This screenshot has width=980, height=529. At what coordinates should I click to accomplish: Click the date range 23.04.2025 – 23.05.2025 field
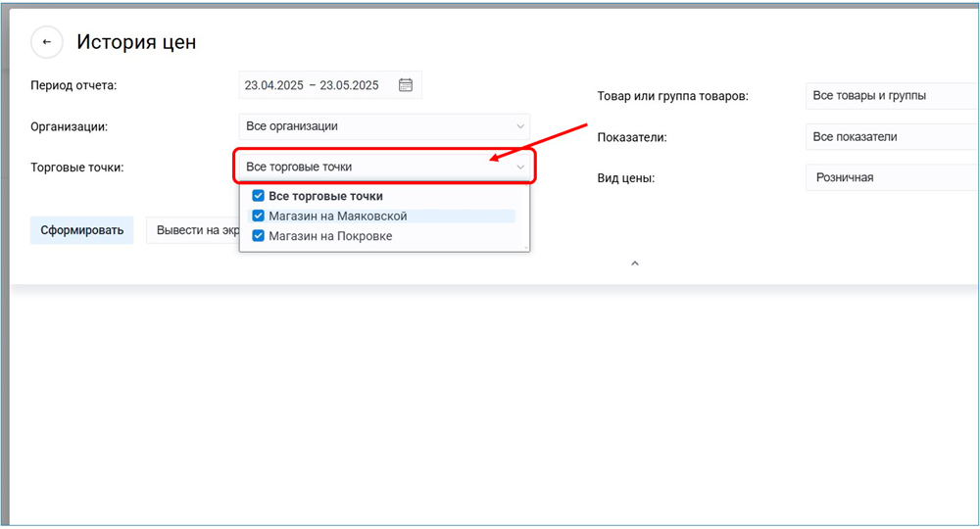pos(314,85)
